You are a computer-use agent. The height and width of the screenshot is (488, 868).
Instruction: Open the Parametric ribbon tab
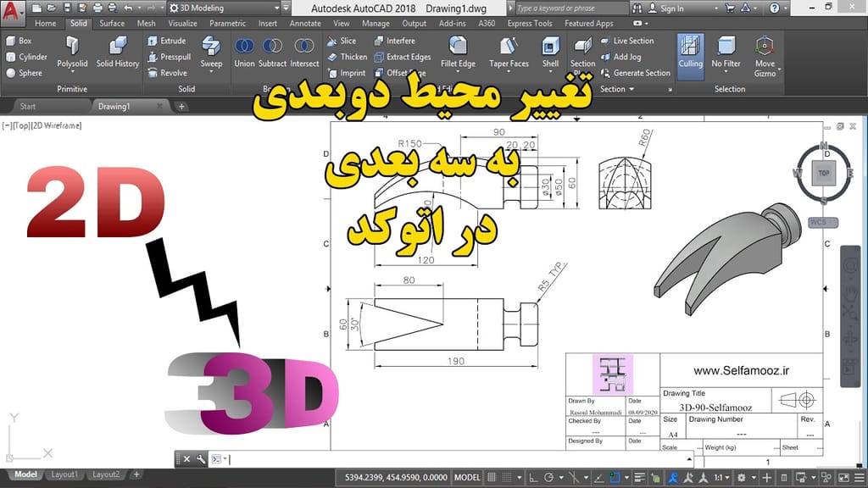click(227, 23)
